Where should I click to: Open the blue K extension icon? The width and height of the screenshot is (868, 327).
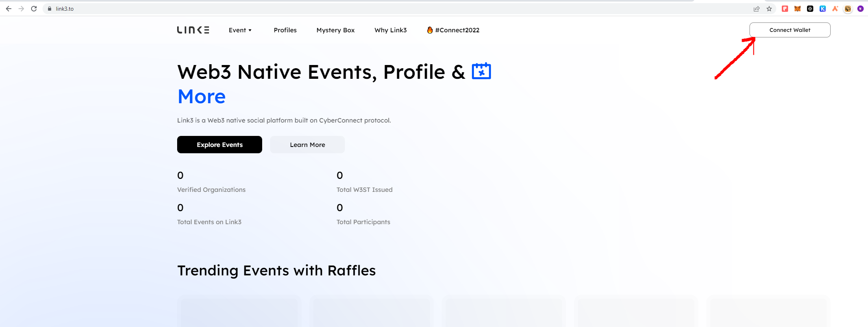823,9
